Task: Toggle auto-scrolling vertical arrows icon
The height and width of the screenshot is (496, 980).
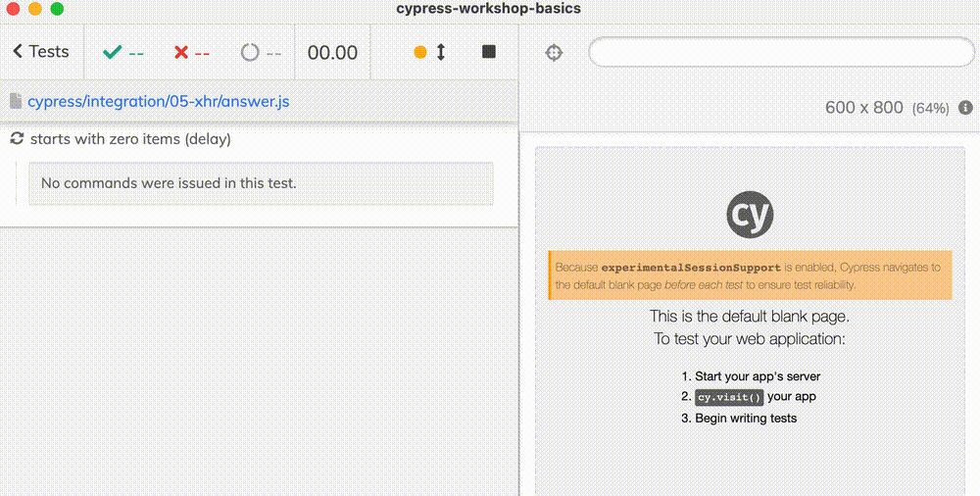Action: [x=441, y=52]
